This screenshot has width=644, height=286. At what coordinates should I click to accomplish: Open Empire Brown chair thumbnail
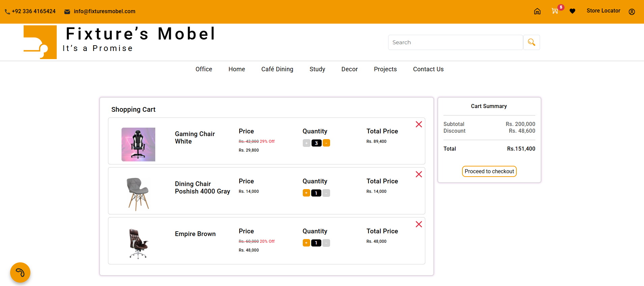point(138,244)
